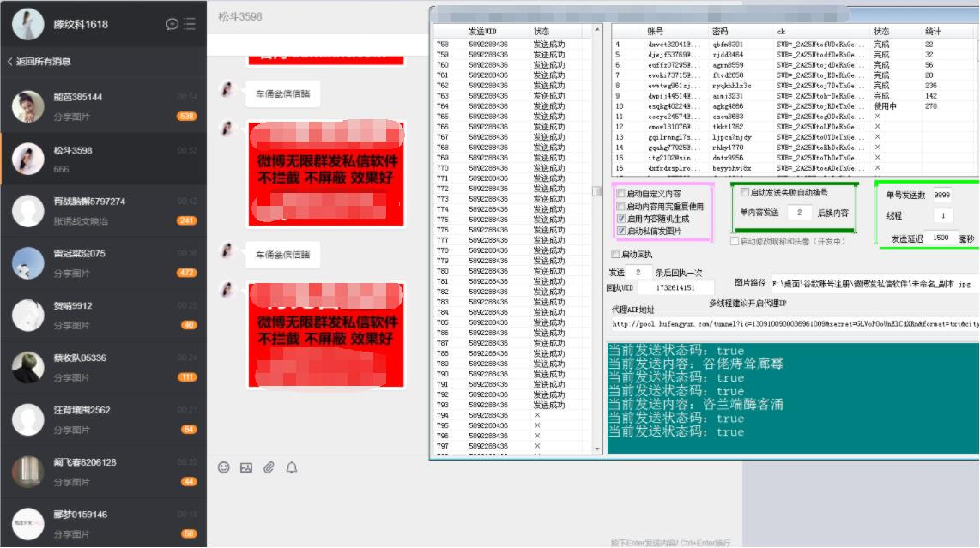This screenshot has height=548, width=980.
Task: Click the 单内容发送 count field showing 2
Action: pyautogui.click(x=799, y=213)
